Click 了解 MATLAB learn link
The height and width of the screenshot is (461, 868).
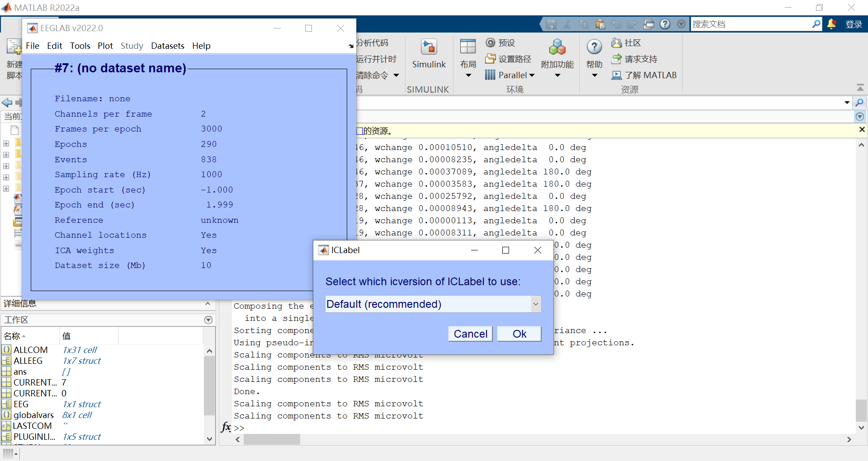point(644,75)
